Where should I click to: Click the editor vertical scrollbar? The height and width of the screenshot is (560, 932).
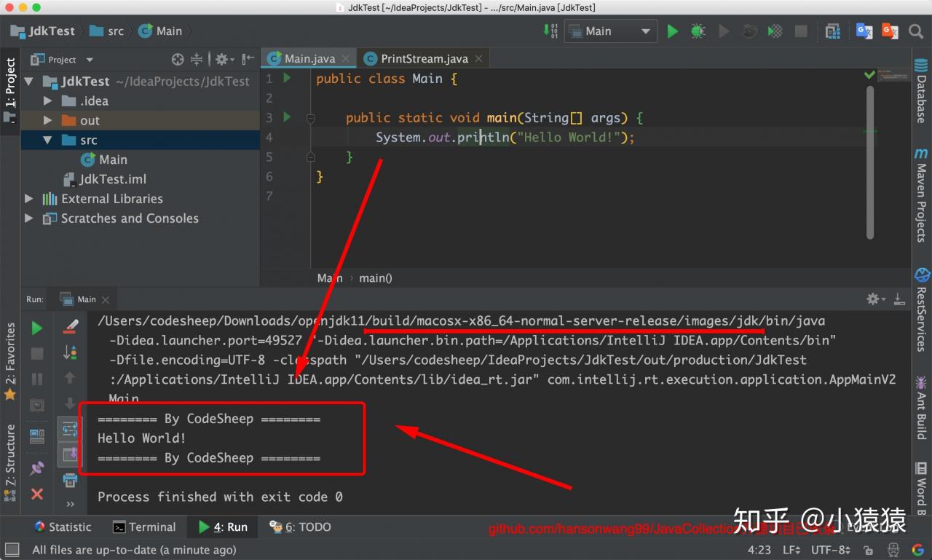[x=870, y=162]
